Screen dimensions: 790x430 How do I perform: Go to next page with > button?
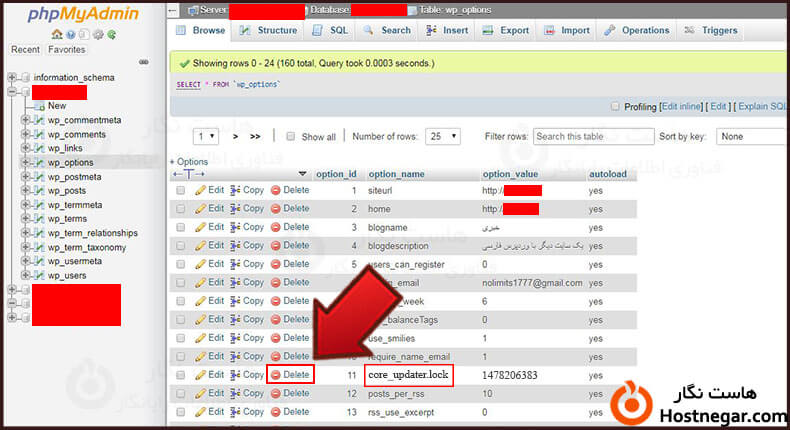pyautogui.click(x=236, y=136)
